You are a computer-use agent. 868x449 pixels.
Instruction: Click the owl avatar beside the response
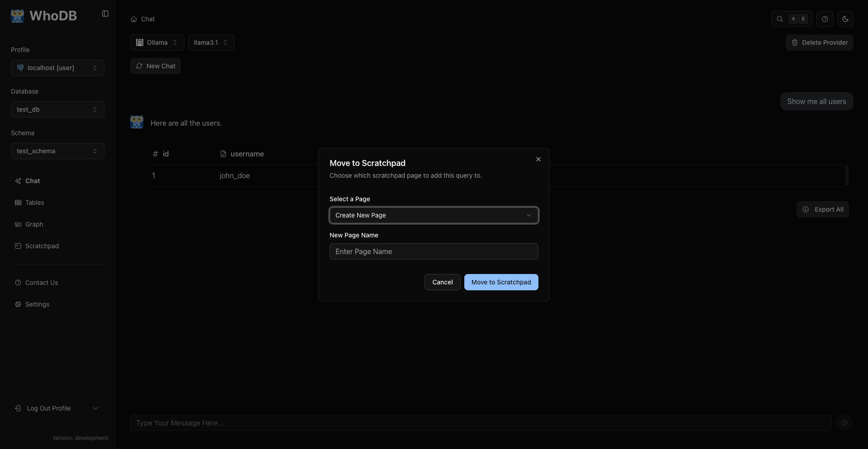point(137,122)
